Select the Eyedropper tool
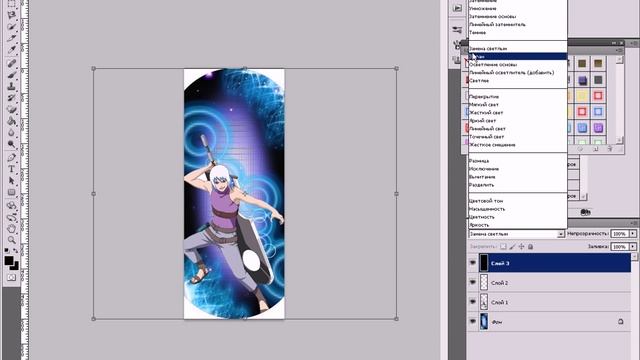The width and height of the screenshot is (640, 360). (x=11, y=50)
